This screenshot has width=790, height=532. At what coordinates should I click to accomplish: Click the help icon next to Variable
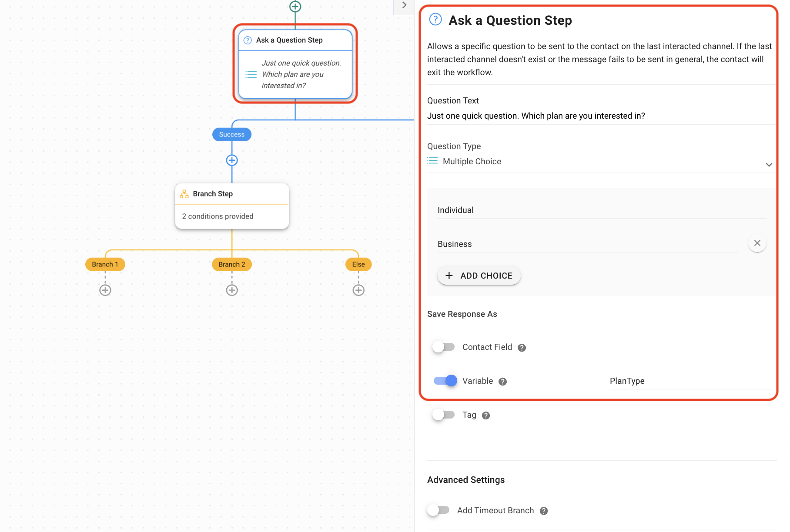click(x=503, y=382)
